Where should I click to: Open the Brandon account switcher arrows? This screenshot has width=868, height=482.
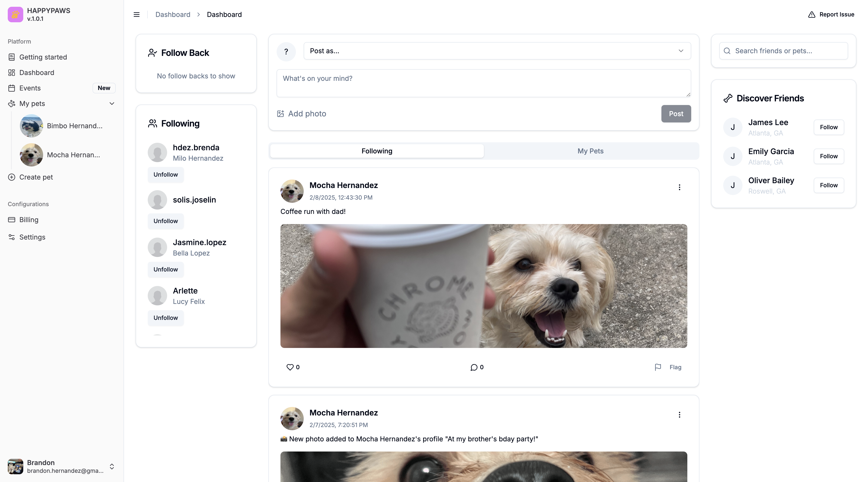click(112, 467)
